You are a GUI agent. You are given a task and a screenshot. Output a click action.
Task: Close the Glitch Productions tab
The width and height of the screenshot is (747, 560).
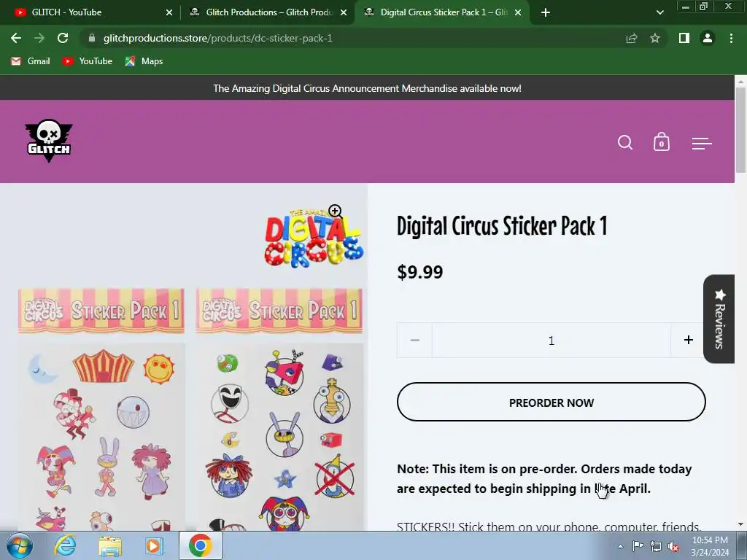tap(344, 12)
